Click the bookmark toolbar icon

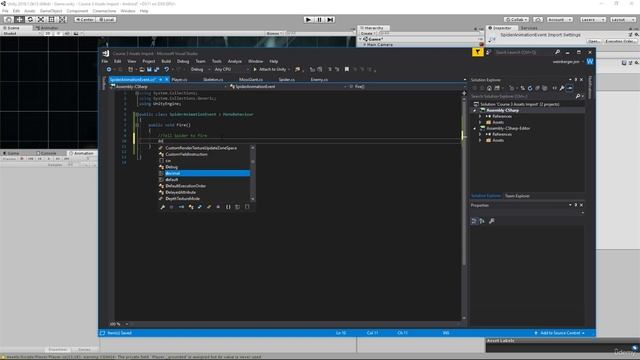(347, 69)
